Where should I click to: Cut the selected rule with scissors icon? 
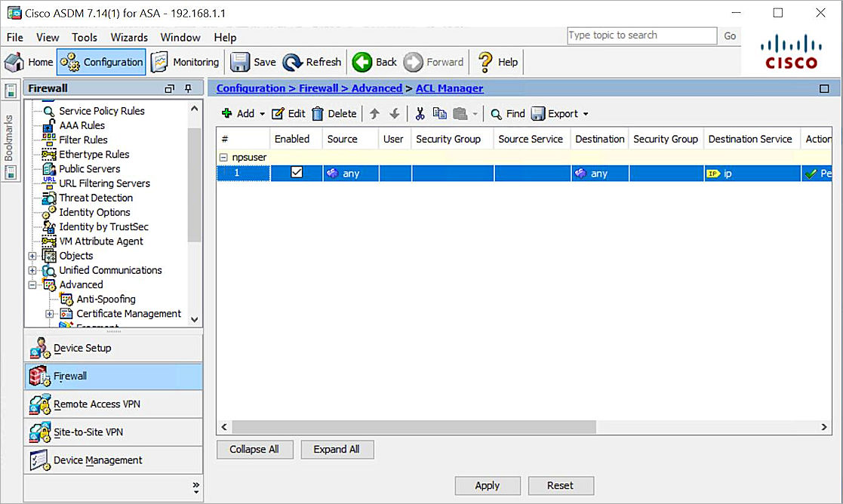tap(420, 113)
